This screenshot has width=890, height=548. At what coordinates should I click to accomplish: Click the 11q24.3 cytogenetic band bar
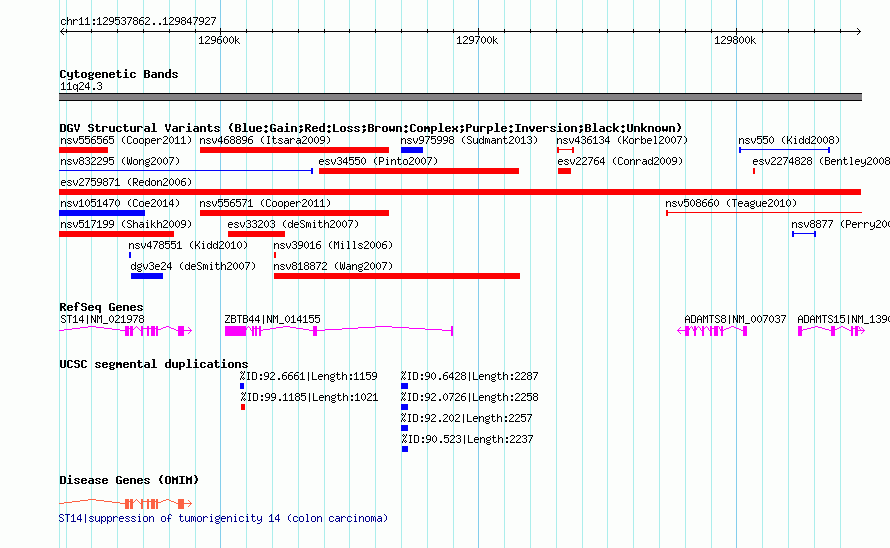[x=460, y=97]
